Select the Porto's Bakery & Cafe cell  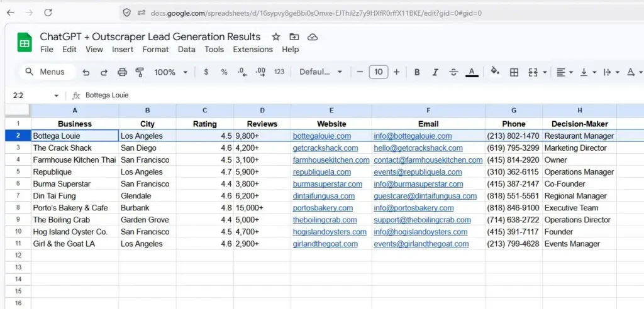point(75,208)
